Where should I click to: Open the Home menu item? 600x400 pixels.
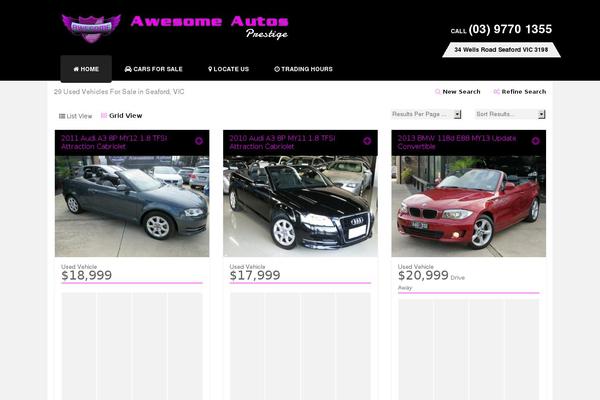[86, 69]
